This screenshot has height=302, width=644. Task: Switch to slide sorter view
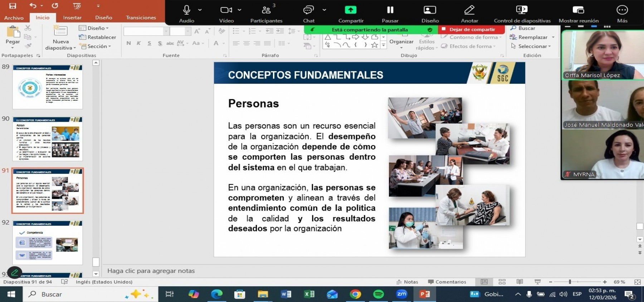coord(502,282)
